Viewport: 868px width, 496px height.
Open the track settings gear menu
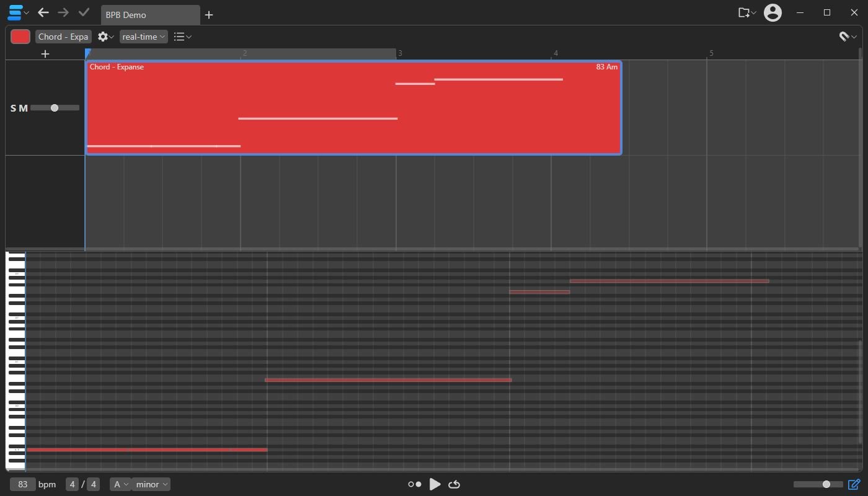tap(105, 37)
